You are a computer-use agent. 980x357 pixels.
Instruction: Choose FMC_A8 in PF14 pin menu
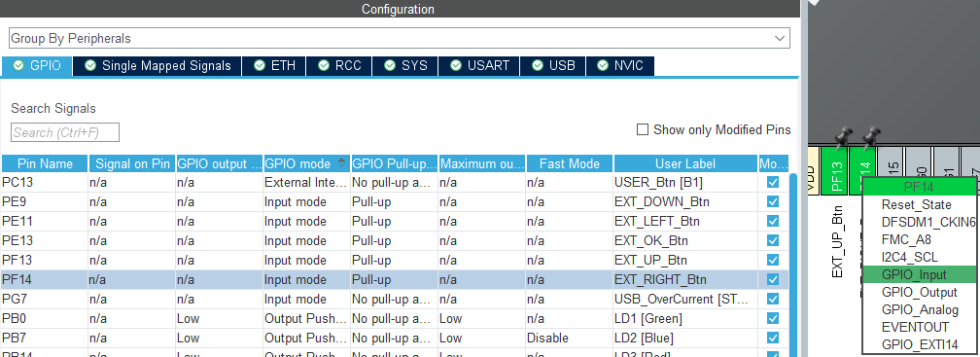(x=919, y=239)
